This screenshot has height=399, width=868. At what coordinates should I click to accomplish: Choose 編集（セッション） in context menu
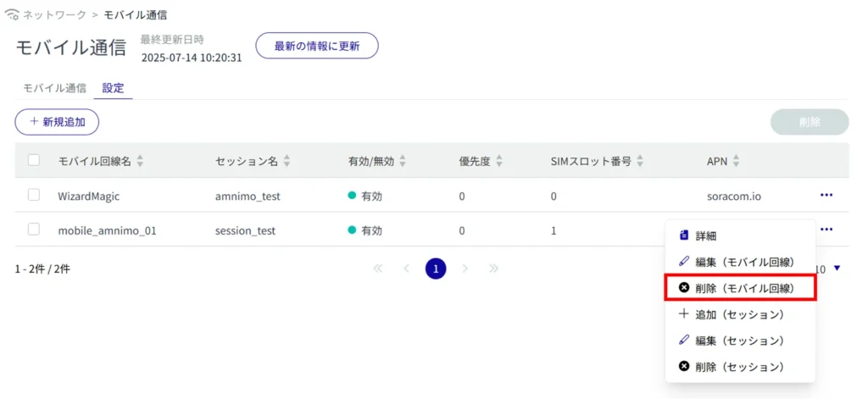[738, 341]
